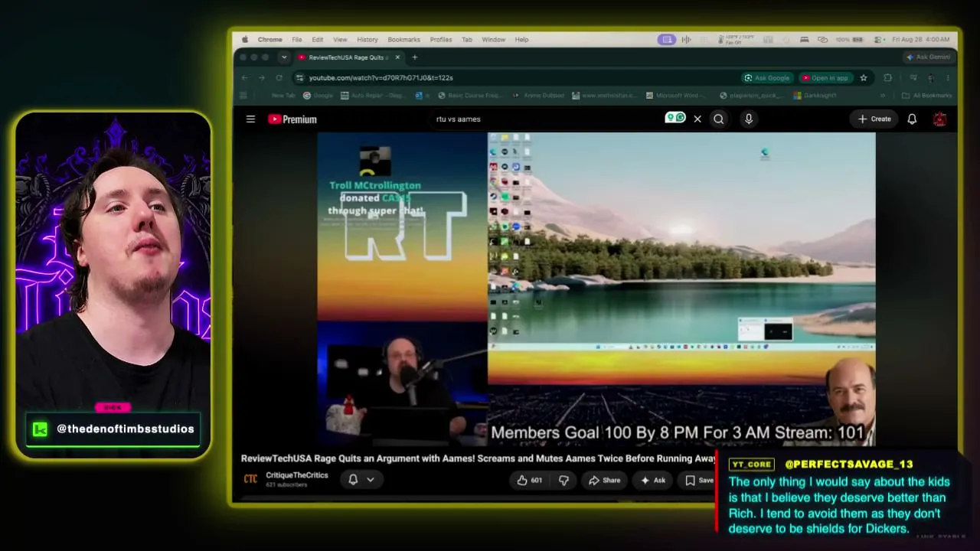Clear the YouTube search query
Screen dimensions: 980x551
click(x=697, y=119)
